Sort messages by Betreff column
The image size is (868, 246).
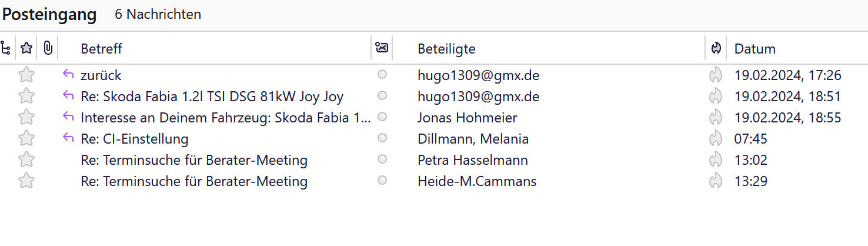[101, 48]
